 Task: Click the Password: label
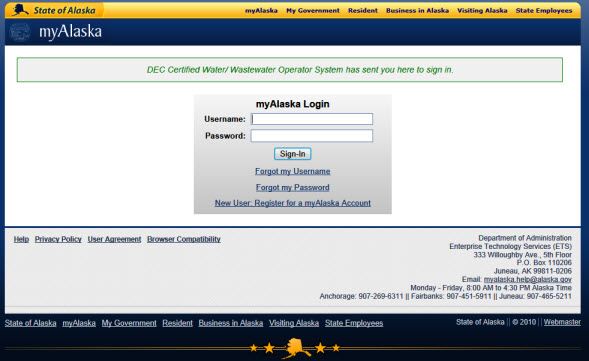pos(225,136)
